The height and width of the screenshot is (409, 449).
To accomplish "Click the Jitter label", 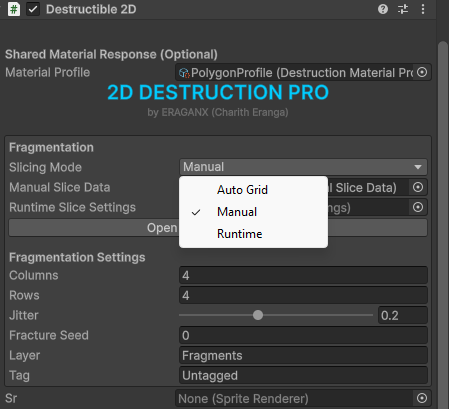I will (x=24, y=315).
